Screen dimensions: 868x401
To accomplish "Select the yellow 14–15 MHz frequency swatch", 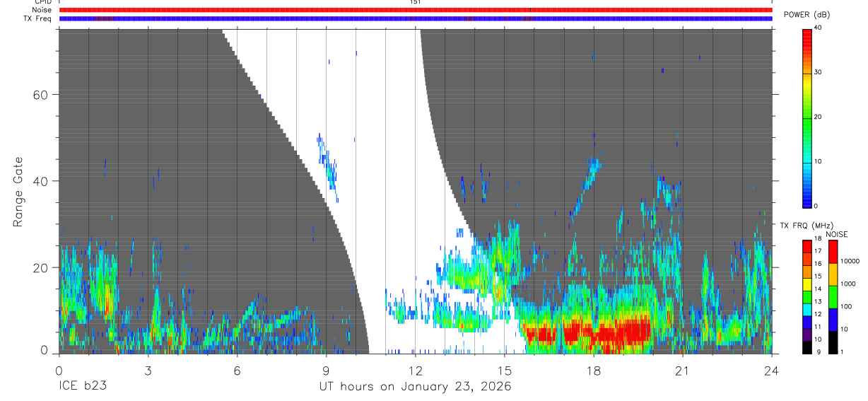I will click(807, 284).
